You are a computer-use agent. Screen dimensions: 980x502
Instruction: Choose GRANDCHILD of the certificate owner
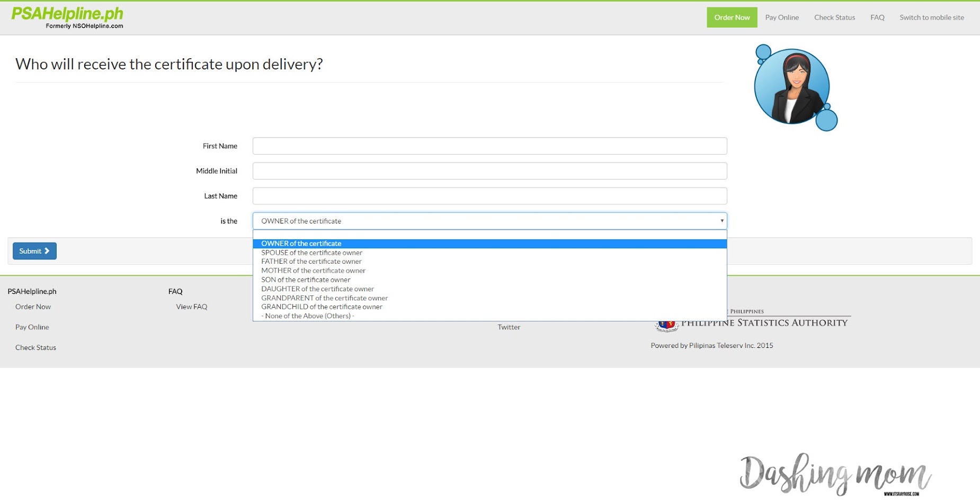pyautogui.click(x=489, y=307)
